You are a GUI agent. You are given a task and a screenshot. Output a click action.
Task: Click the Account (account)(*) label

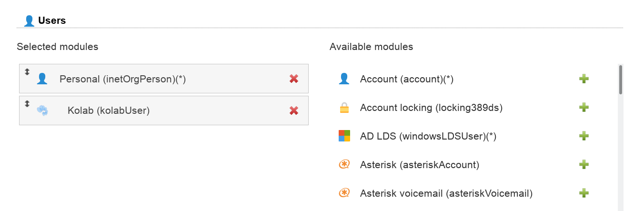406,79
